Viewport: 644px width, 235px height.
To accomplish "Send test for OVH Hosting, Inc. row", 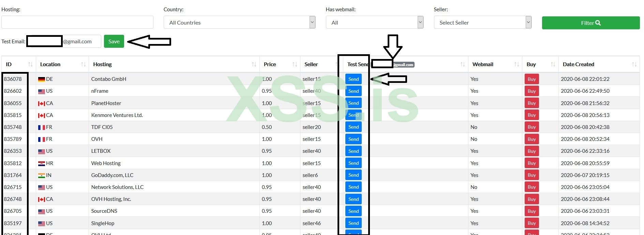I will click(x=354, y=199).
